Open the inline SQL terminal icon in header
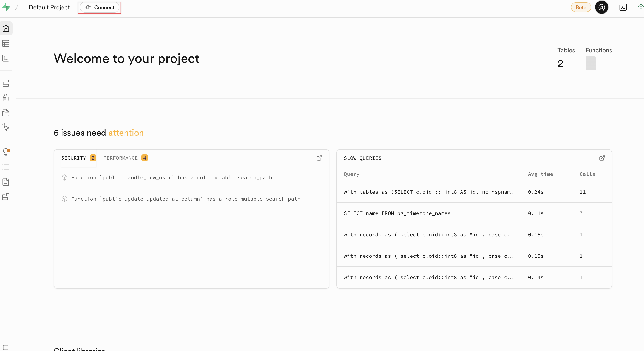644x351 pixels. click(623, 7)
